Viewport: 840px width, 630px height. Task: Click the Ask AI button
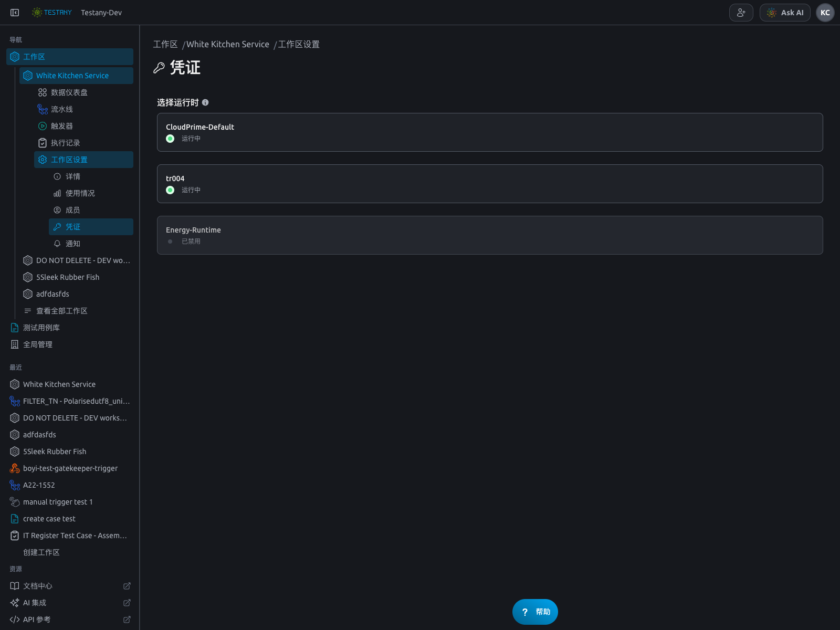point(785,13)
